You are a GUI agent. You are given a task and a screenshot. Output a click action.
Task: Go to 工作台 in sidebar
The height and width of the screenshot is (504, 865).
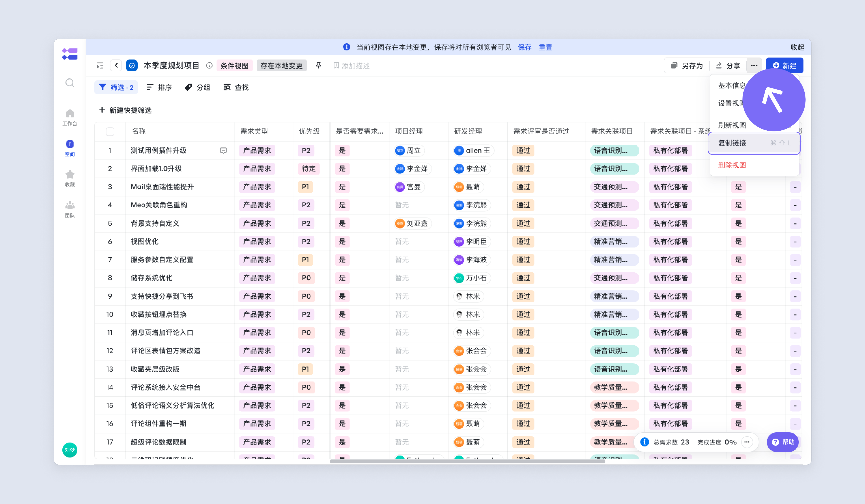[x=70, y=118]
